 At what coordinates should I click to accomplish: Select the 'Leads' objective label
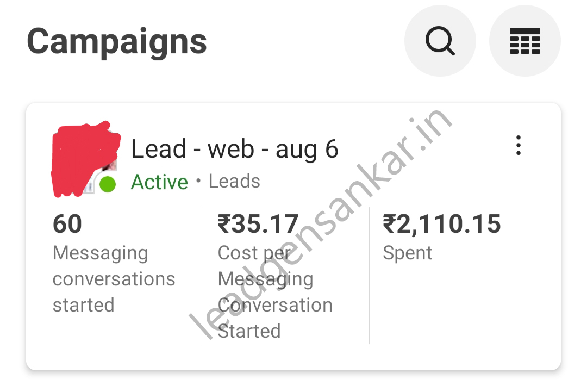click(x=234, y=182)
